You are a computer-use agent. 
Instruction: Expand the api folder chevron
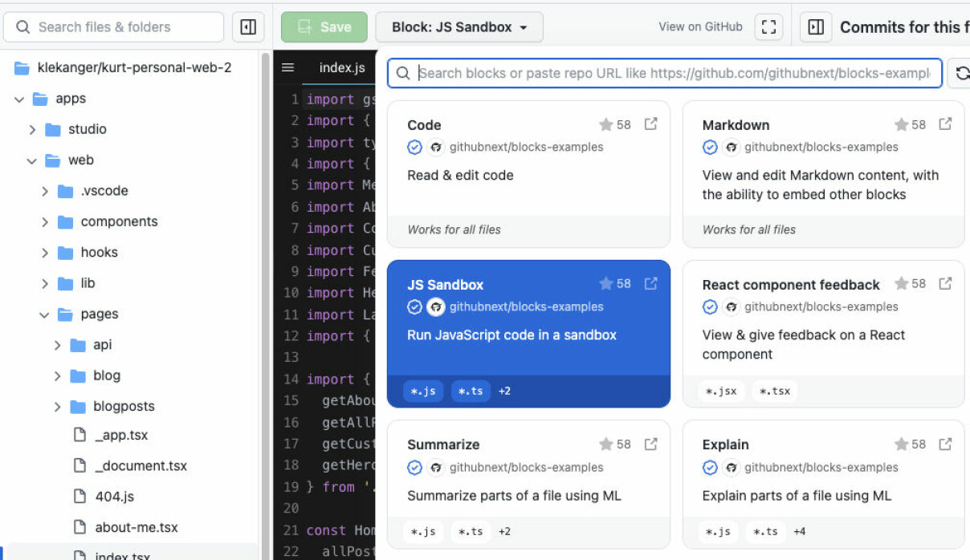[58, 346]
